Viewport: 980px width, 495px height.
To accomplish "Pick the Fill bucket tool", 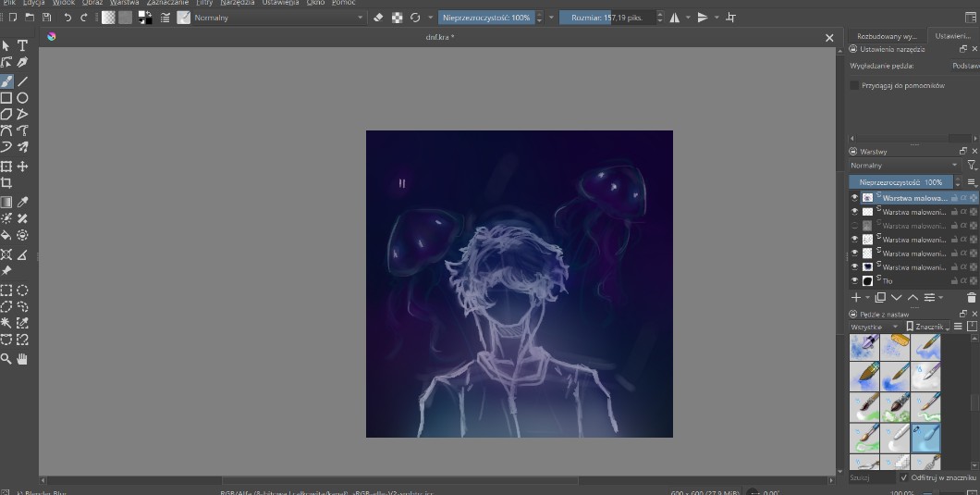I will coord(6,235).
